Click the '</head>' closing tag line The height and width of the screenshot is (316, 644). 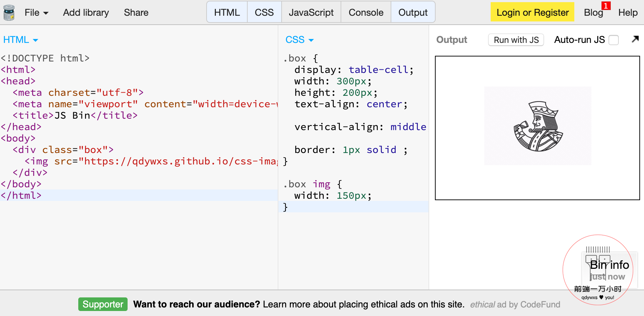pyautogui.click(x=21, y=127)
